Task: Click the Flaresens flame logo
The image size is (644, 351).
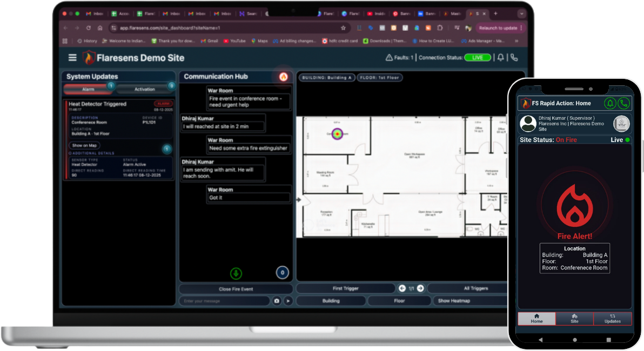Action: coord(89,57)
